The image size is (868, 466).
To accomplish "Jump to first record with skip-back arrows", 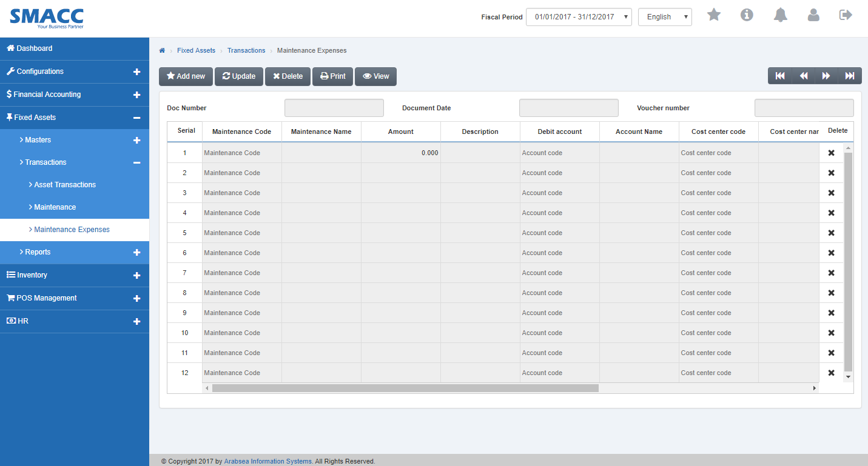I will 780,76.
